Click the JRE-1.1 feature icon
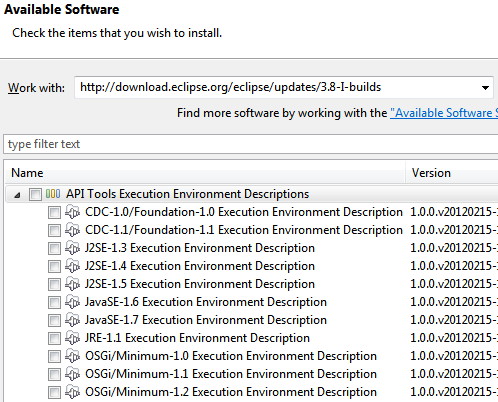This screenshot has width=498, height=402. tap(72, 338)
